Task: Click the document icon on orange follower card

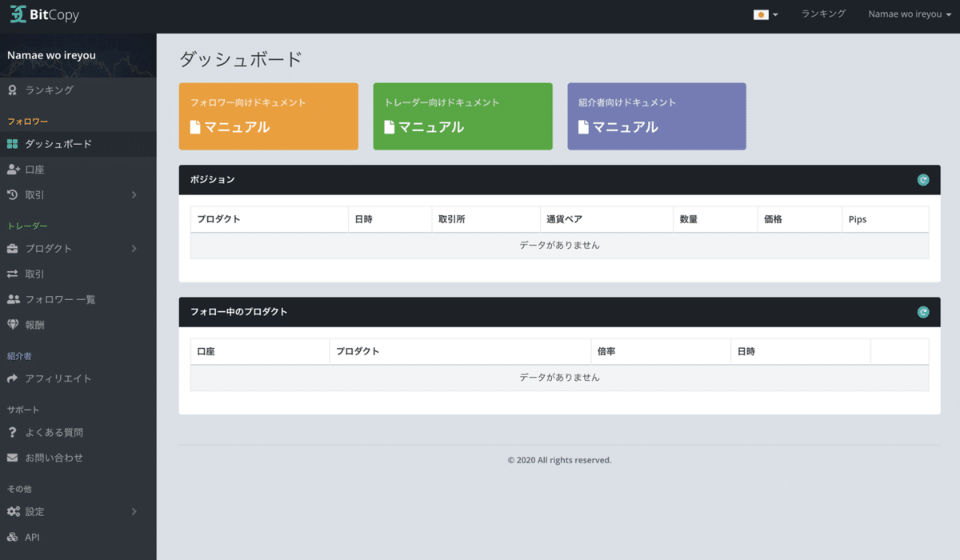Action: point(195,127)
